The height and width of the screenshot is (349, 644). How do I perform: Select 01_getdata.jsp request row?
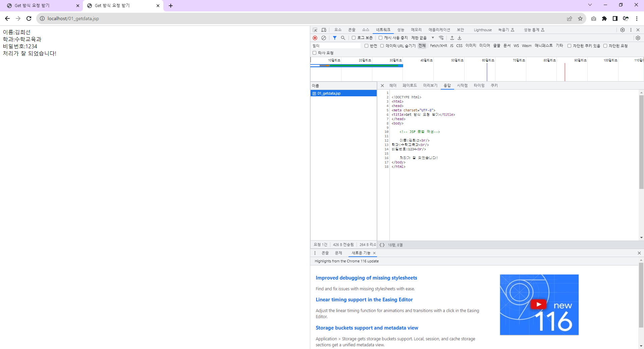pos(343,93)
